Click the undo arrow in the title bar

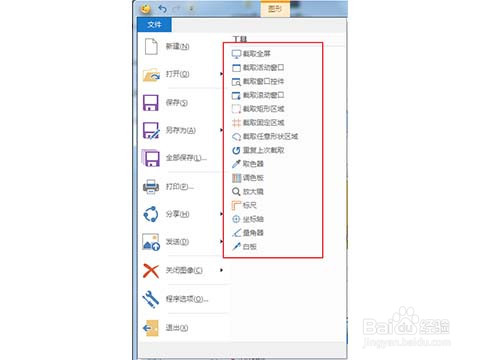click(162, 9)
